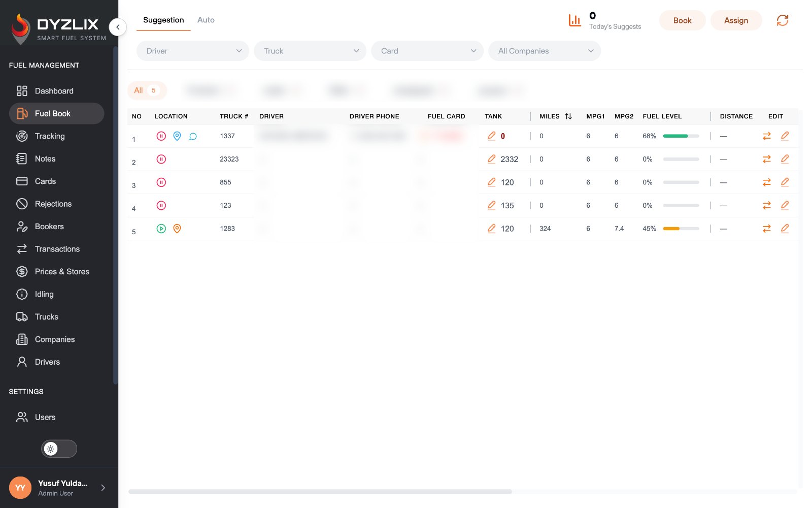Screen dimensions: 812x508
Task: Click the refresh icon at top right
Action: pos(783,20)
